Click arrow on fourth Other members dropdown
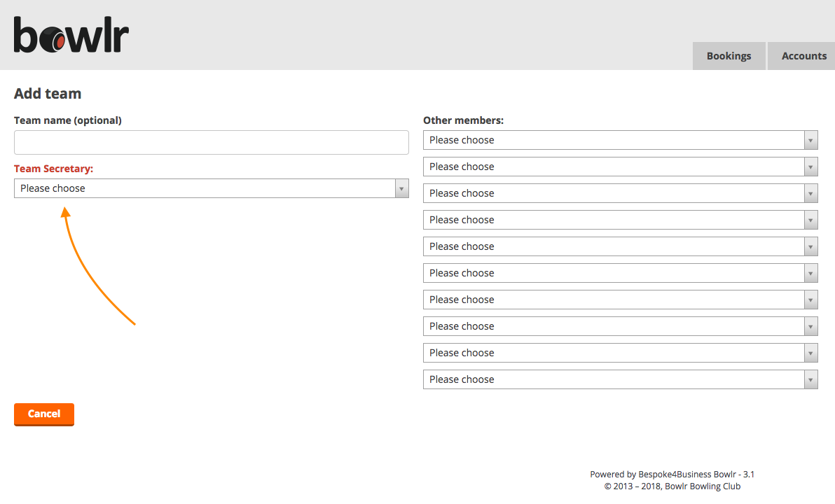Screen dimensions: 835x504 point(810,220)
